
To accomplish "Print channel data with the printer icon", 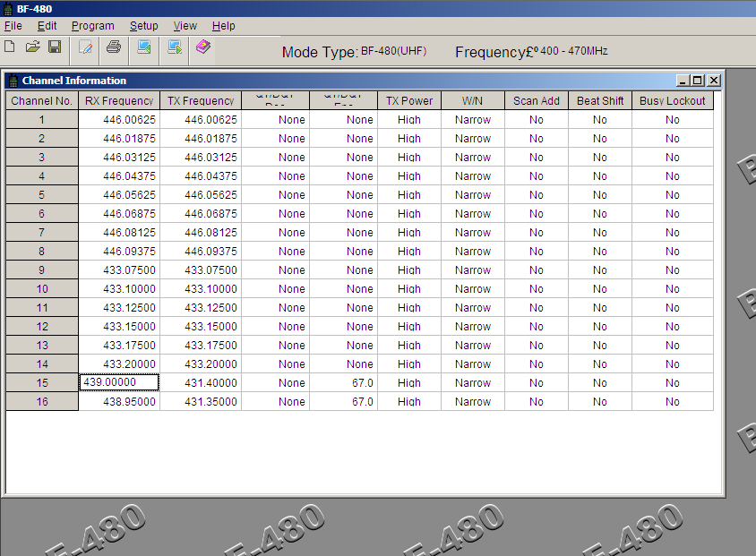I will [114, 47].
